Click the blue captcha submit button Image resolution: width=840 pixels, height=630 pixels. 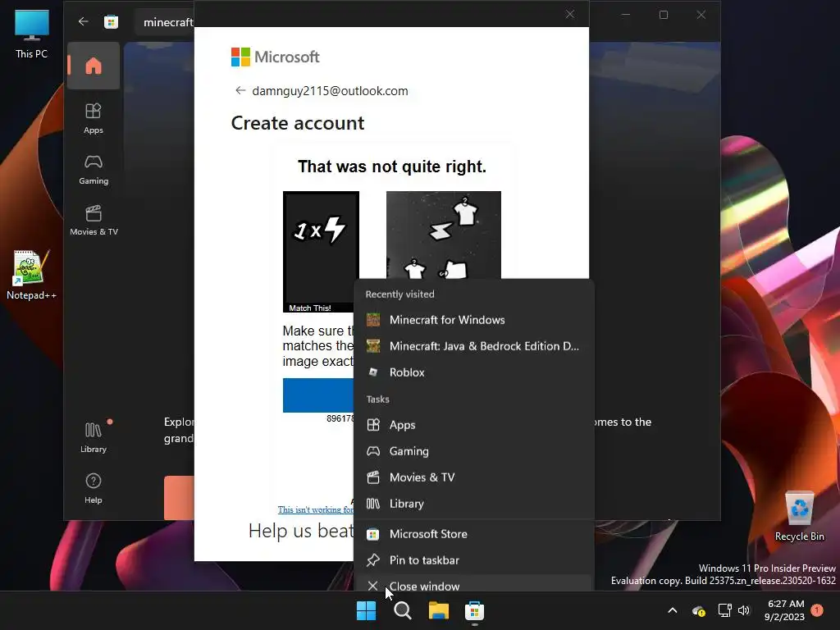click(318, 395)
